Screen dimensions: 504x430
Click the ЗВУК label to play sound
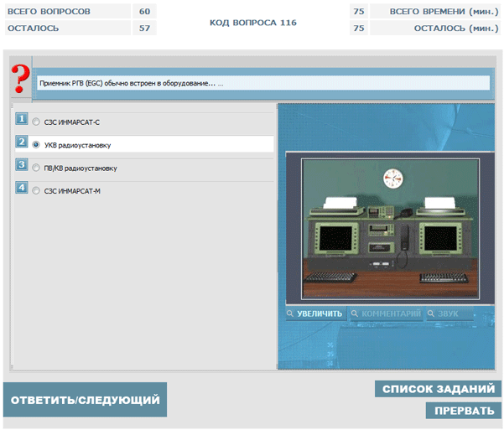click(x=448, y=313)
